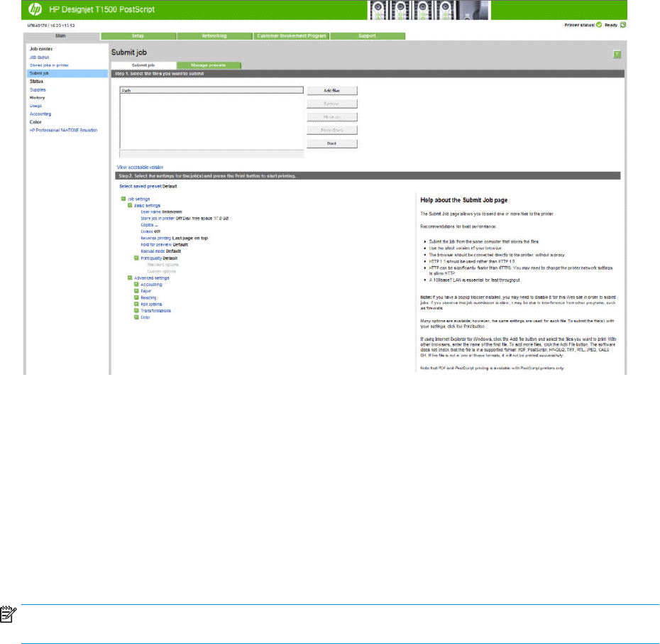Expand the Accounting settings node

[136, 284]
